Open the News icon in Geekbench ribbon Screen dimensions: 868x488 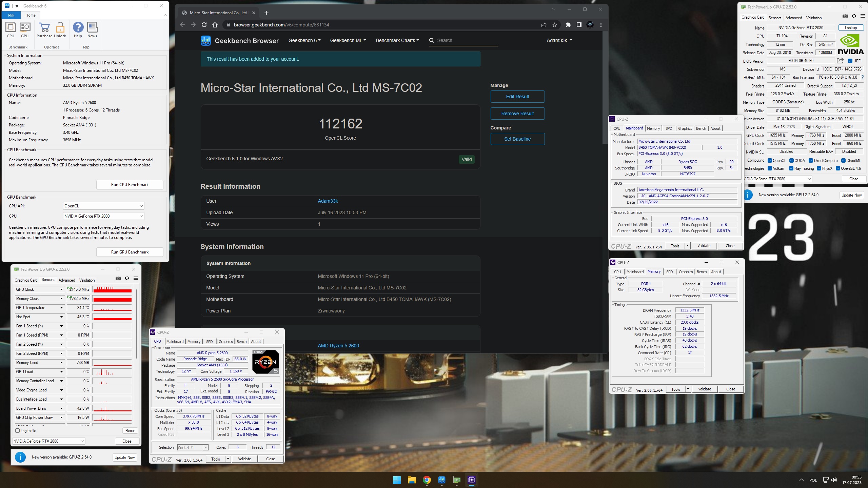92,30
